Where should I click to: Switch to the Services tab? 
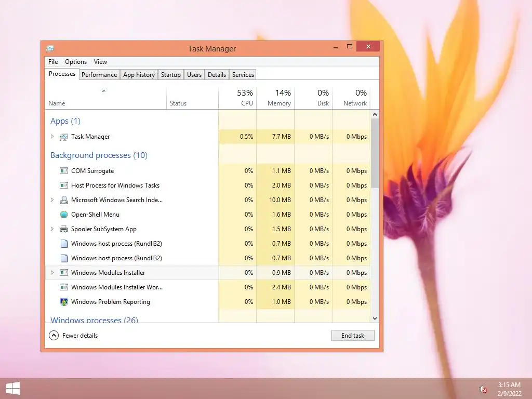tap(243, 75)
